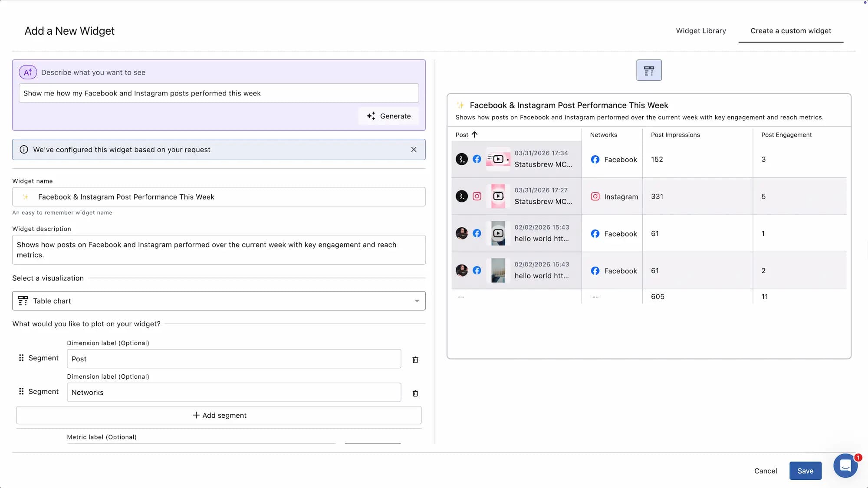Delete the Post segment with its trash icon
Image resolution: width=868 pixels, height=488 pixels.
click(x=415, y=359)
